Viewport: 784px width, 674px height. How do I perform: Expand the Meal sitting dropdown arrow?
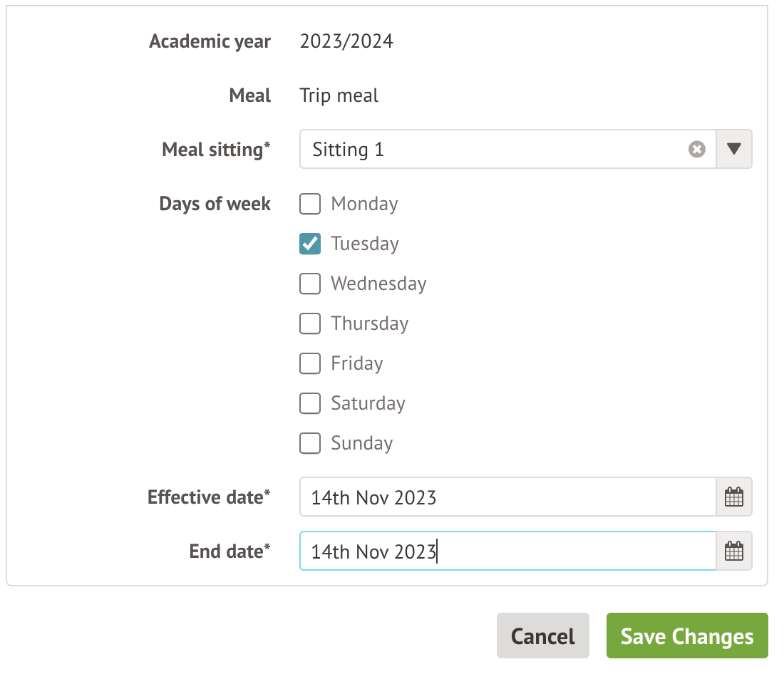[734, 150]
